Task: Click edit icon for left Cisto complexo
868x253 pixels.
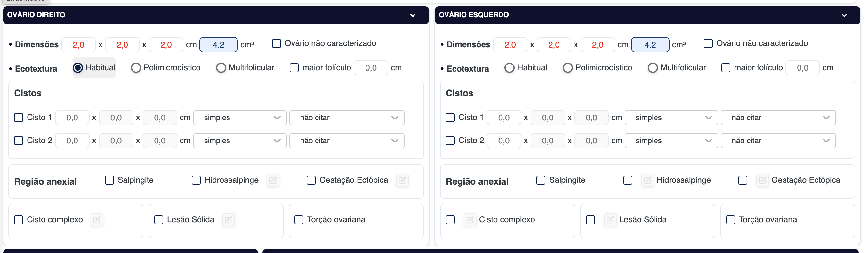Action: coord(470,220)
